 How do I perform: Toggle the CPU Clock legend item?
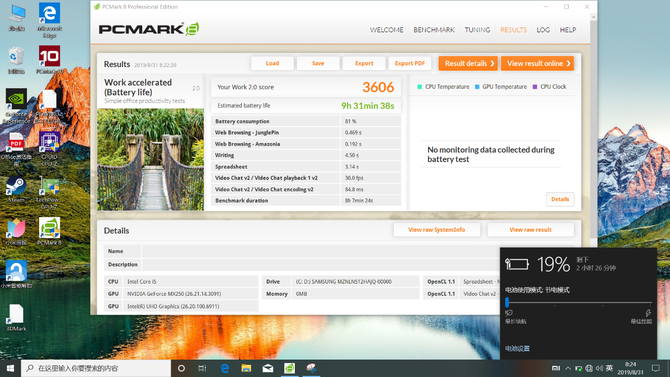tap(550, 87)
